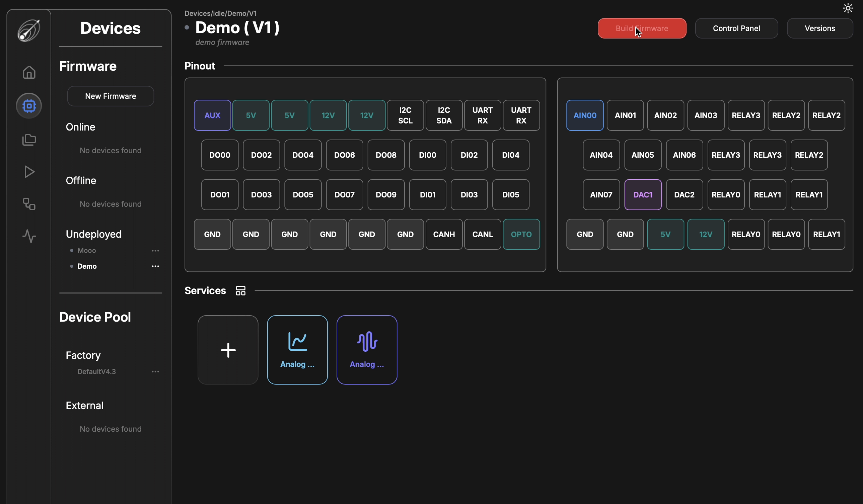Viewport: 863px width, 504px height.
Task: Open the workflow nodes sidebar icon
Action: click(x=29, y=204)
